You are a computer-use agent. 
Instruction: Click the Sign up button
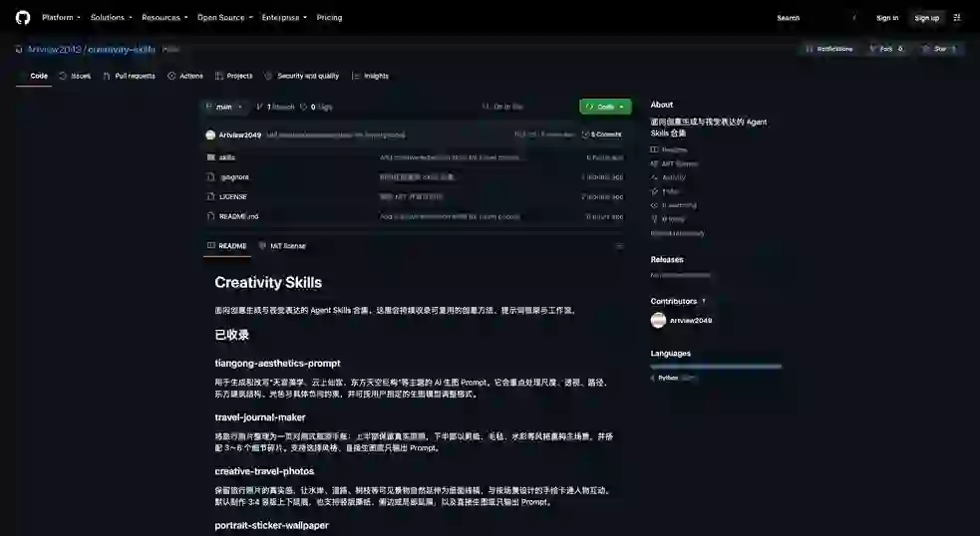[927, 18]
